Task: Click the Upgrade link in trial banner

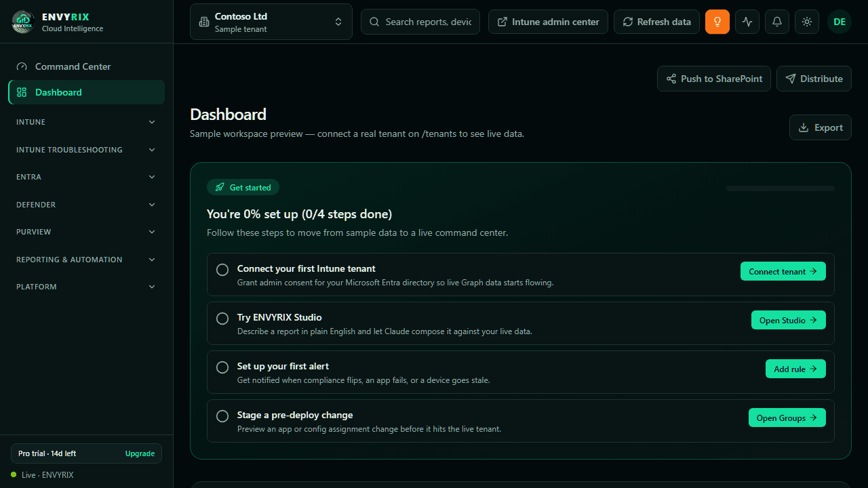Action: click(x=140, y=453)
